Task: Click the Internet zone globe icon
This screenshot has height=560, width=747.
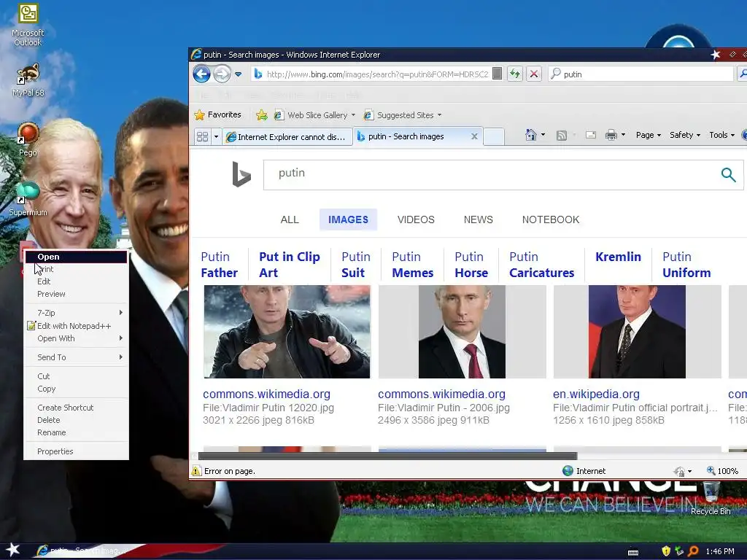Action: tap(568, 471)
